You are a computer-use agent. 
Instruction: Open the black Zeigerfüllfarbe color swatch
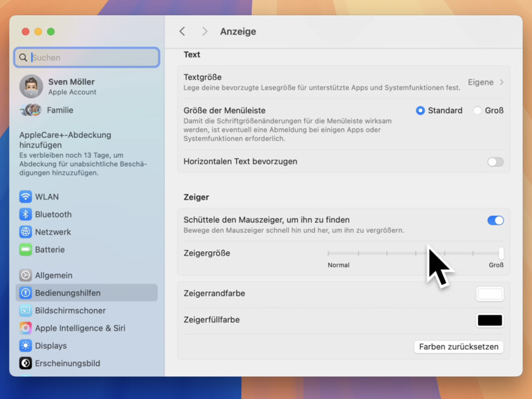click(x=490, y=320)
